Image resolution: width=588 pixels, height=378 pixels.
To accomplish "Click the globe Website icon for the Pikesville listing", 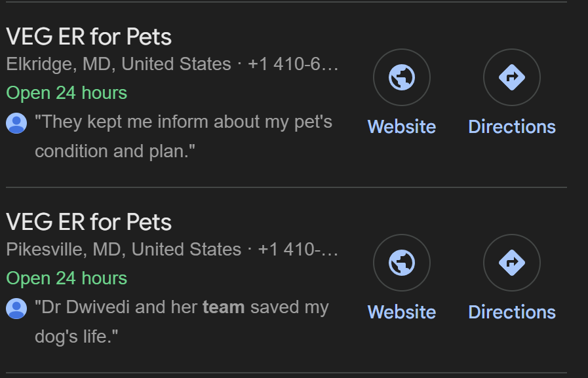I will click(x=402, y=263).
